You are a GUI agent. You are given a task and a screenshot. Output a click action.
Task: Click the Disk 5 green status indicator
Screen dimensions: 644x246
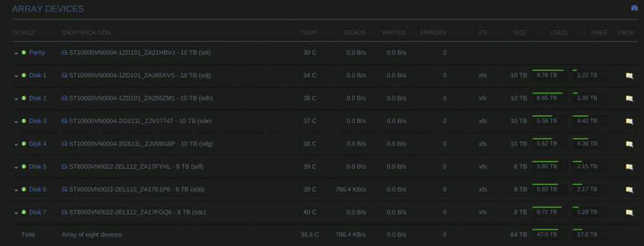[x=24, y=166]
